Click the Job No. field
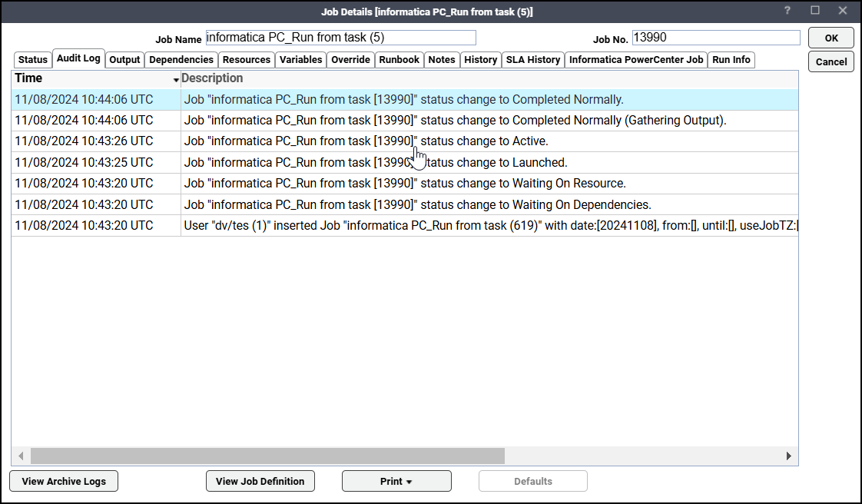862x504 pixels. coord(716,38)
